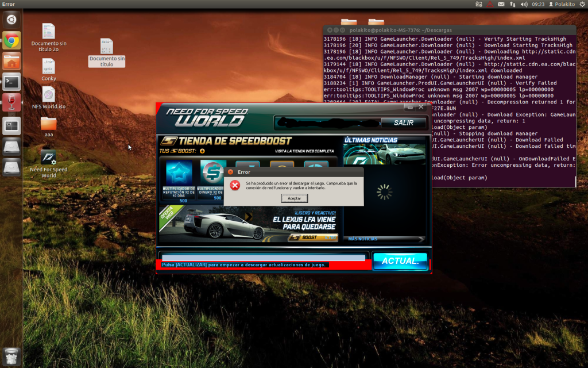Click the arrow next to Más Noticias
The width and height of the screenshot is (588, 368).
coord(421,239)
